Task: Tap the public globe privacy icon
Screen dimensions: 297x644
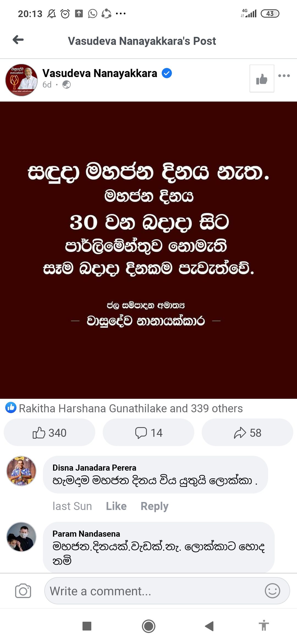Action: (x=67, y=84)
